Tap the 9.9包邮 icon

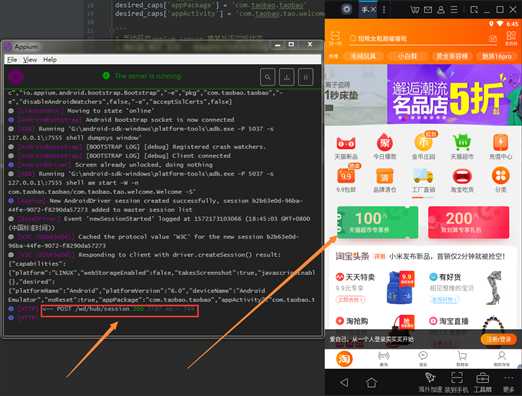coord(346,179)
